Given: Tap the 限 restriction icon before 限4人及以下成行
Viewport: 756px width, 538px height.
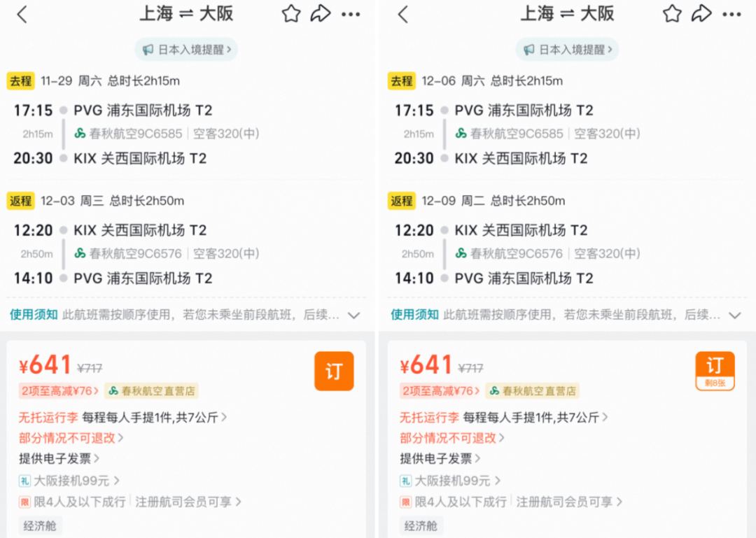Looking at the screenshot, I should [x=23, y=502].
